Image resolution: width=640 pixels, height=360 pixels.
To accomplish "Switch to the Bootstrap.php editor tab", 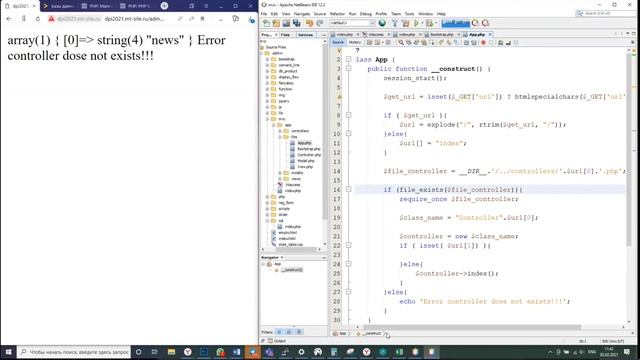I will 442,35.
